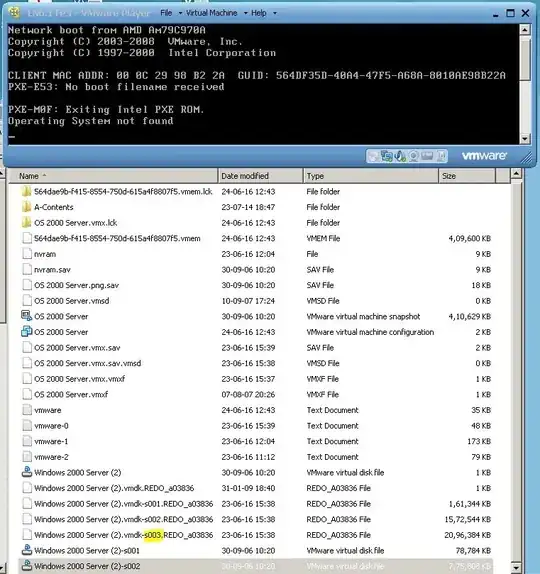Select the file OS 2000 Server.vmxf

[71, 395]
